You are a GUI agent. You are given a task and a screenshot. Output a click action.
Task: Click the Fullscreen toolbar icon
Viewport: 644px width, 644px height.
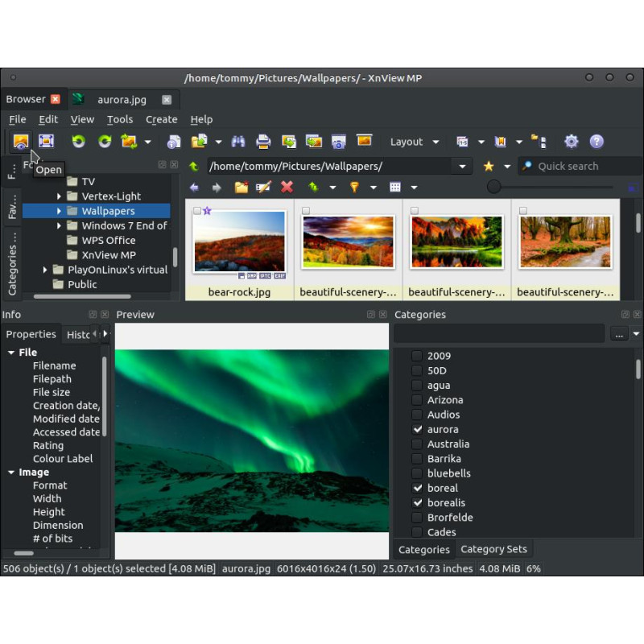[46, 142]
